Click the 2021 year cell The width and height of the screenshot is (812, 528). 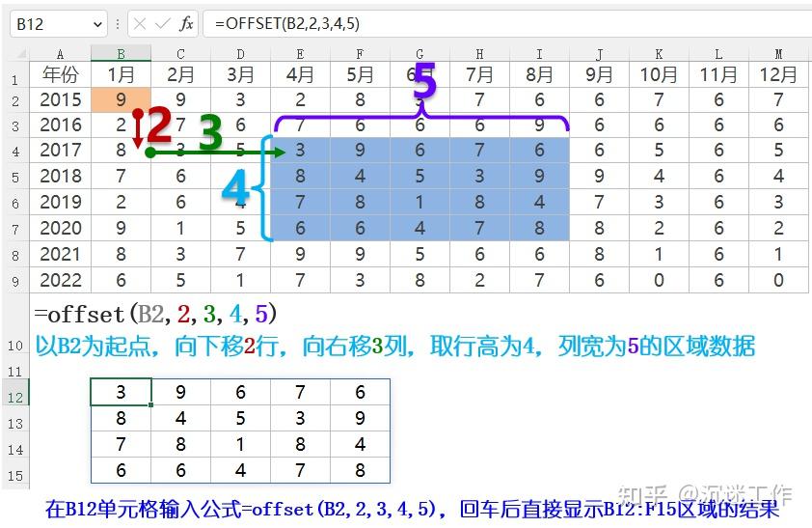60,254
